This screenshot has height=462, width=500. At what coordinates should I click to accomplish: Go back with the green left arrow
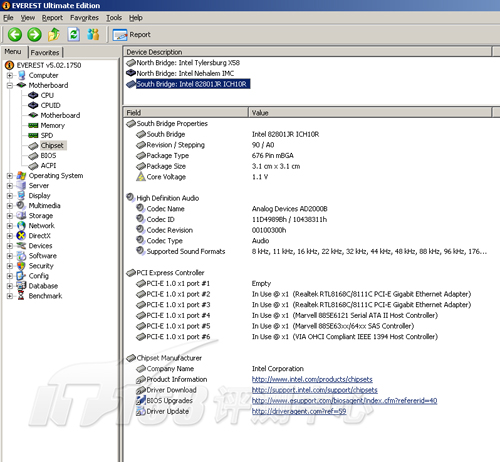(15, 35)
